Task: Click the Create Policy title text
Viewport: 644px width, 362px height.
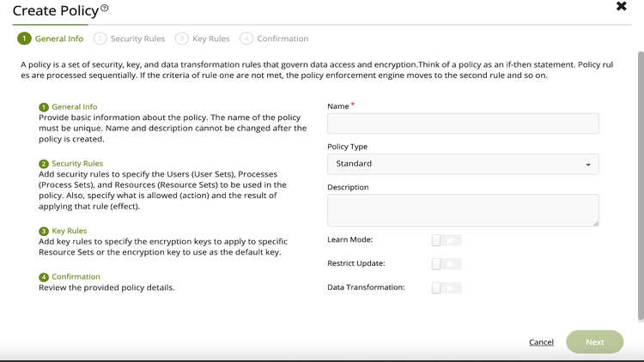Action: coord(56,10)
